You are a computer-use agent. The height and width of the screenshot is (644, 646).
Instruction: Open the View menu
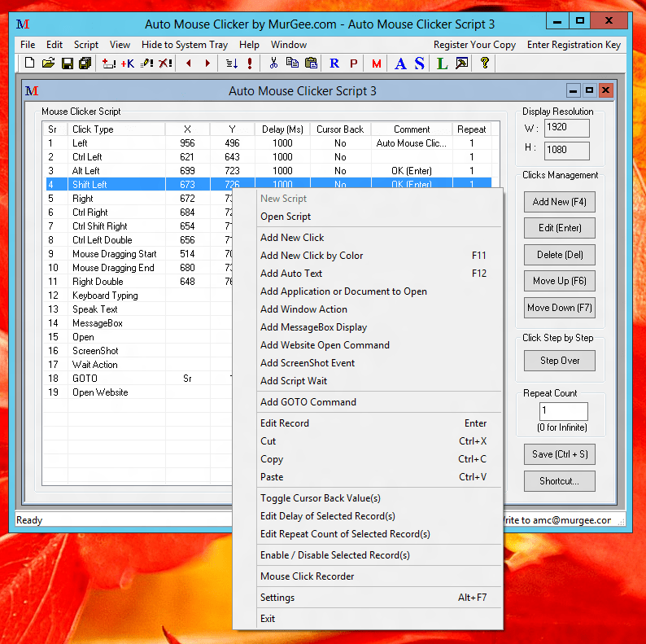[x=120, y=45]
